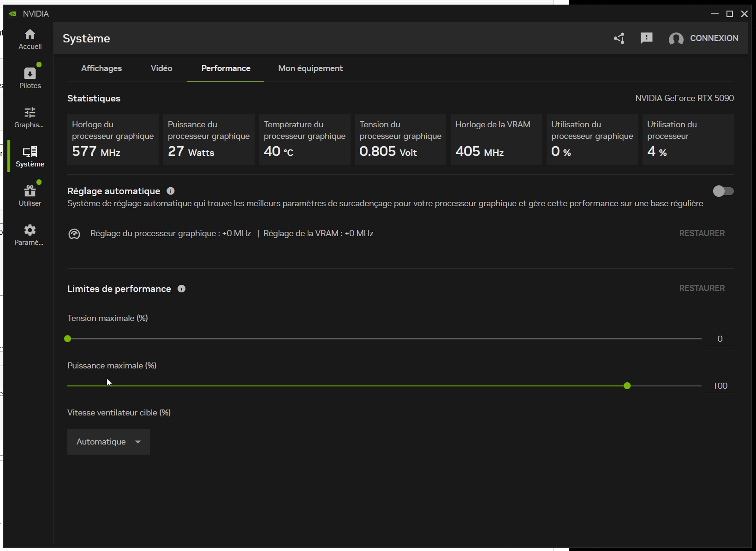This screenshot has width=756, height=551.
Task: Switch to the Affichages tab
Action: [101, 68]
